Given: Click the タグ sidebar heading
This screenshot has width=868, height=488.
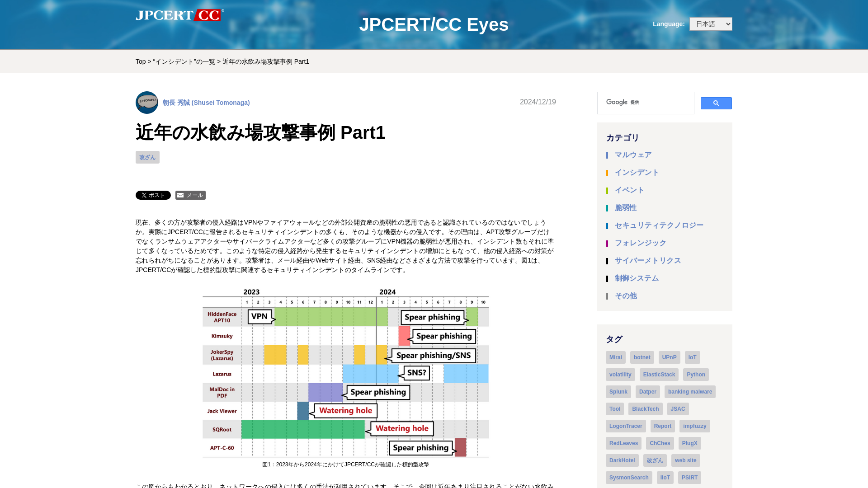Looking at the screenshot, I should [x=614, y=339].
